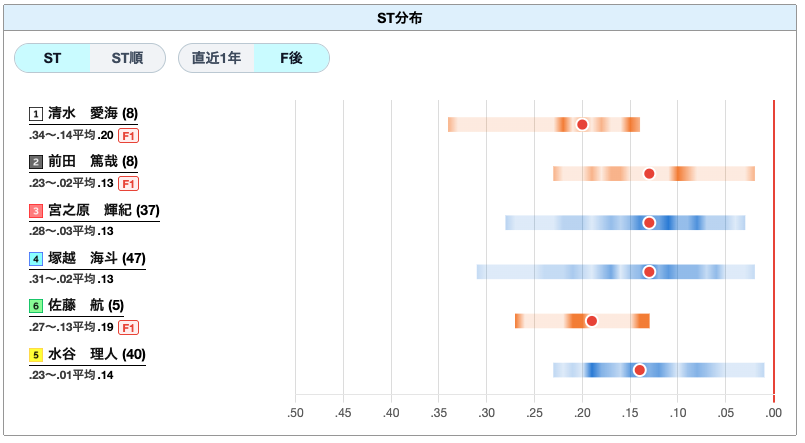
Task: Click lane 1 number icon
Action: (x=35, y=114)
